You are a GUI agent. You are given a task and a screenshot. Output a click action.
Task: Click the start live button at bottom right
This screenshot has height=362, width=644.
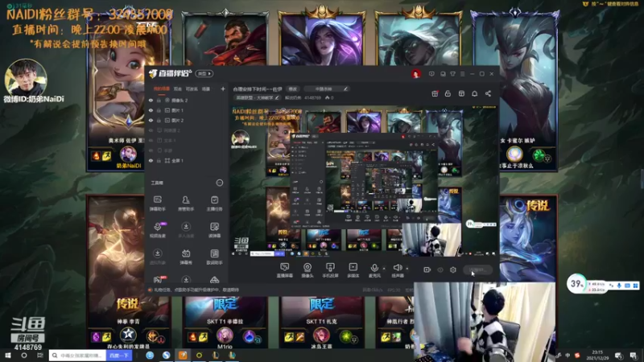pos(477,269)
